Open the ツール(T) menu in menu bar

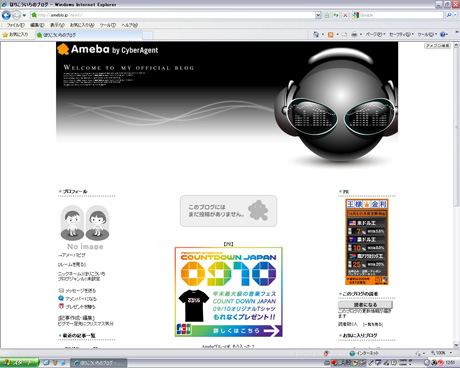(108, 25)
